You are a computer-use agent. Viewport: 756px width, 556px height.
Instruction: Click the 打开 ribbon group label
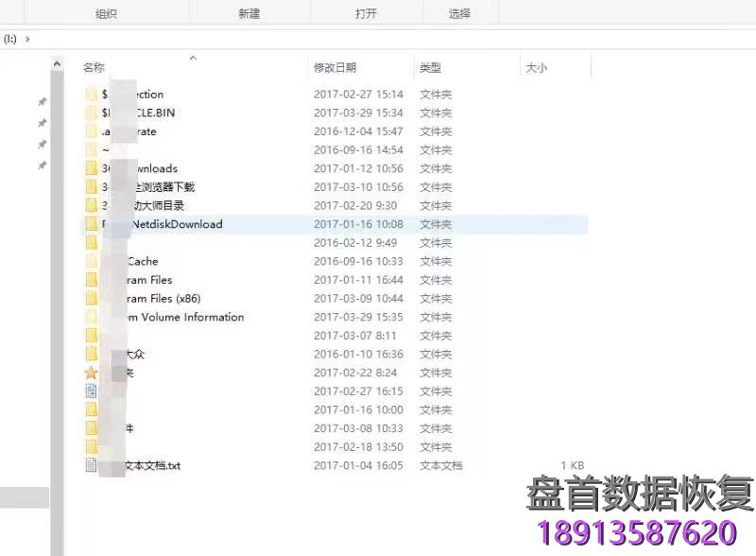(x=366, y=13)
